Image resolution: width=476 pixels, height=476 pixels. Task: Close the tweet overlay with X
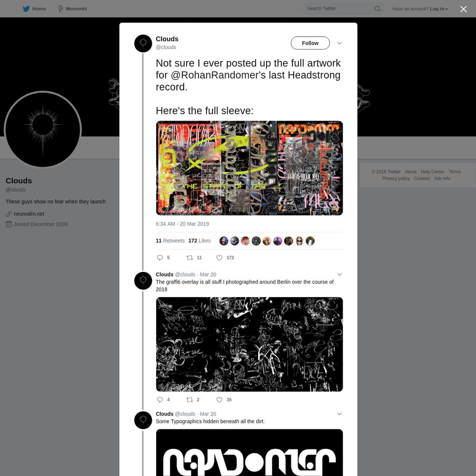coord(463,9)
